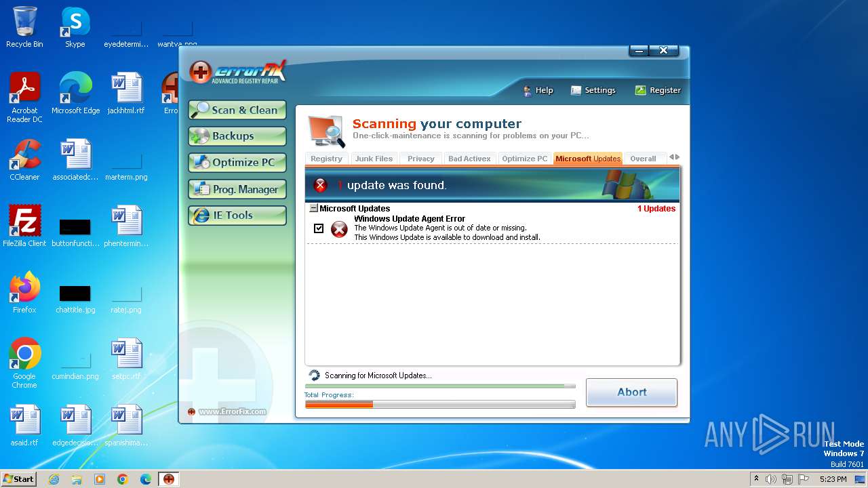868x488 pixels.
Task: Switch to the Bad Activex tab
Action: [469, 159]
